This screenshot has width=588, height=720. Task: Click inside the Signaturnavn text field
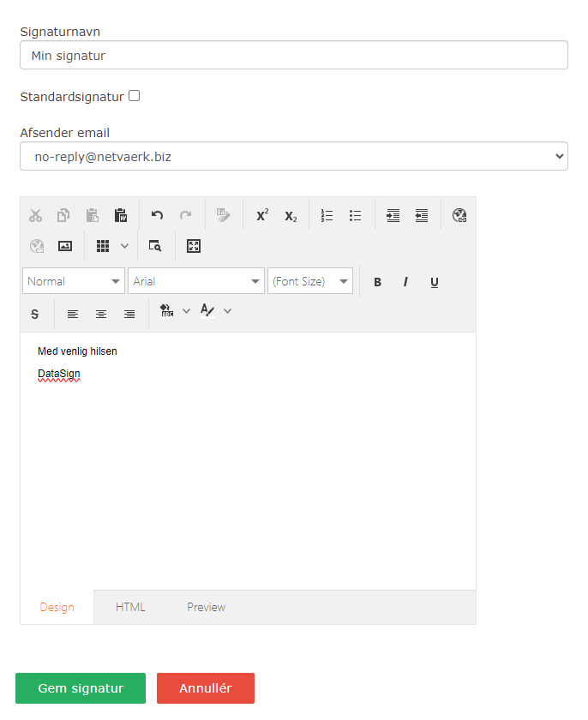[293, 55]
